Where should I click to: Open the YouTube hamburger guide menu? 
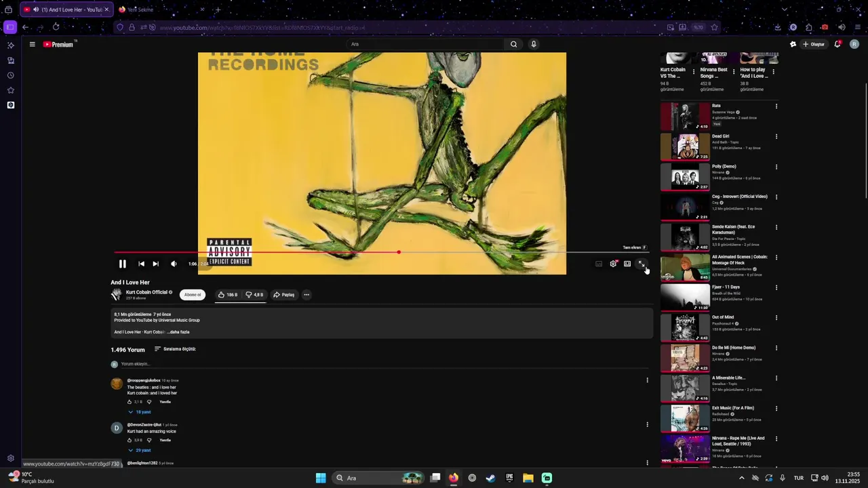[x=32, y=44]
